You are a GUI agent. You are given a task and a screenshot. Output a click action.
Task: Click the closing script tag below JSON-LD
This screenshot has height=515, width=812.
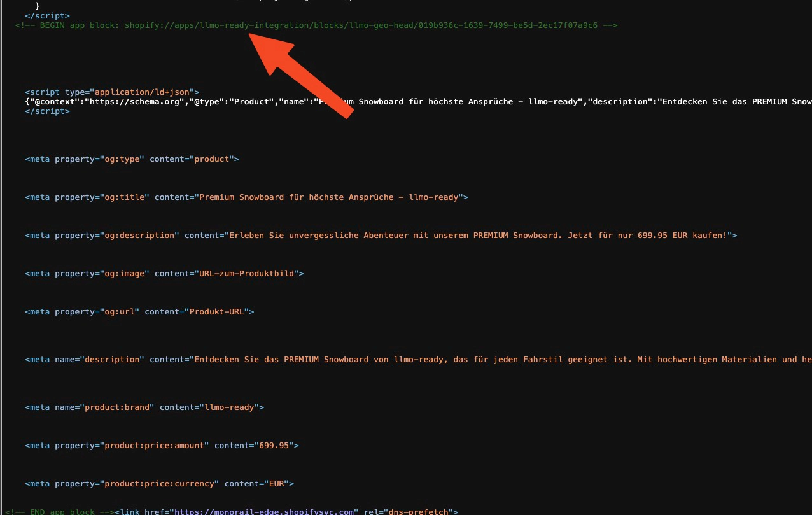coord(48,111)
